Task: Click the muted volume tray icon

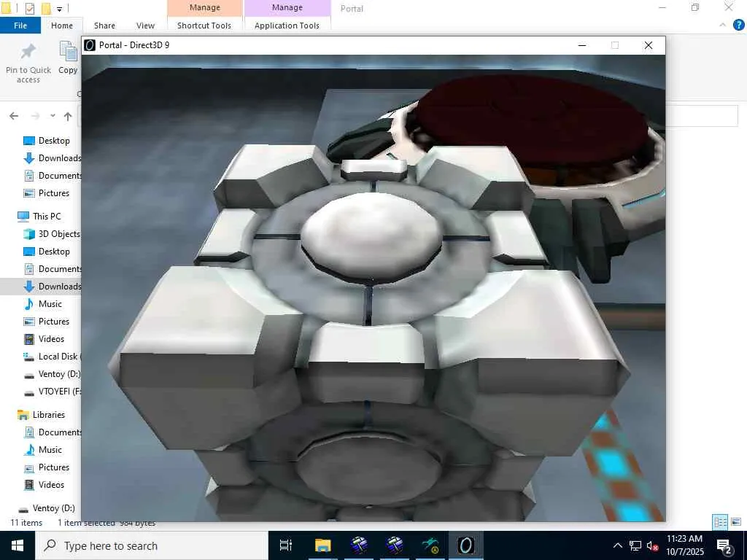Action: (653, 545)
